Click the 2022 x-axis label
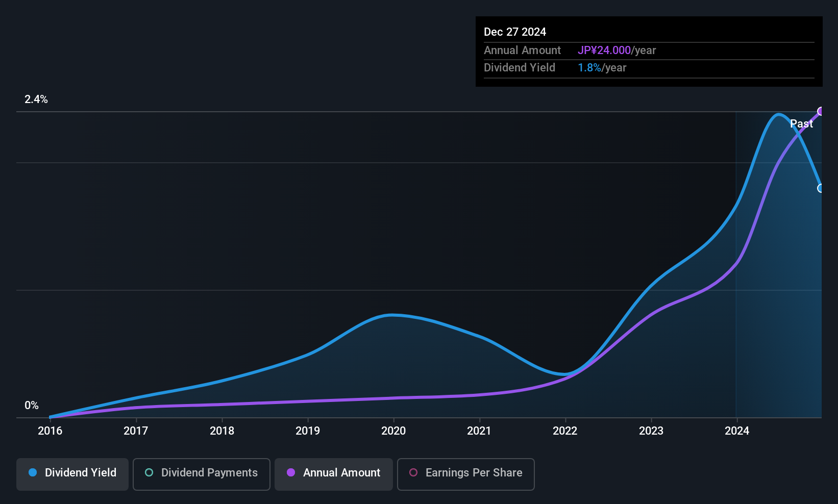Image resolution: width=838 pixels, height=504 pixels. [x=565, y=431]
